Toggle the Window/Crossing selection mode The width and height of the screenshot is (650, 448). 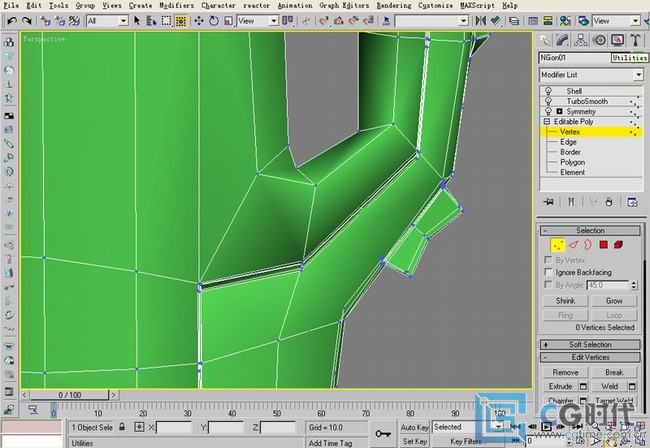(x=181, y=21)
